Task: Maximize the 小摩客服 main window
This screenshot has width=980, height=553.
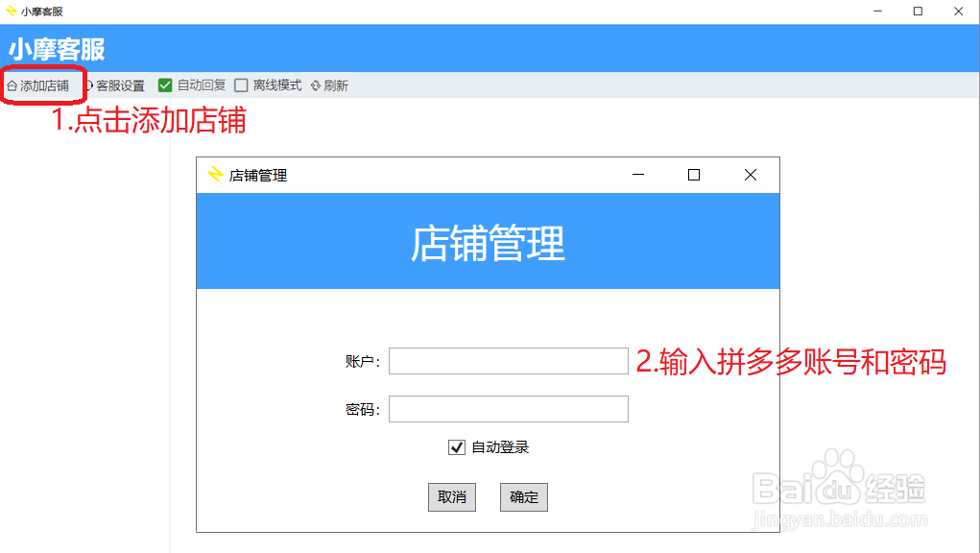Action: tap(919, 12)
